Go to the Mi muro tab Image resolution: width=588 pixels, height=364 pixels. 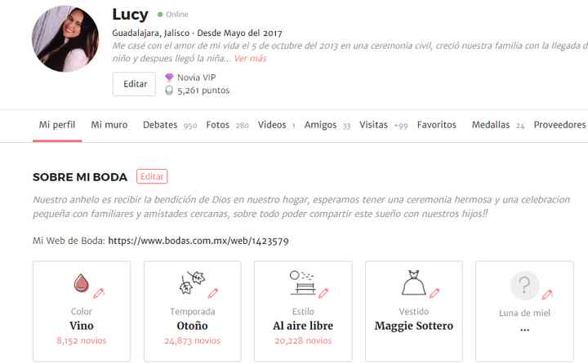pyautogui.click(x=109, y=125)
